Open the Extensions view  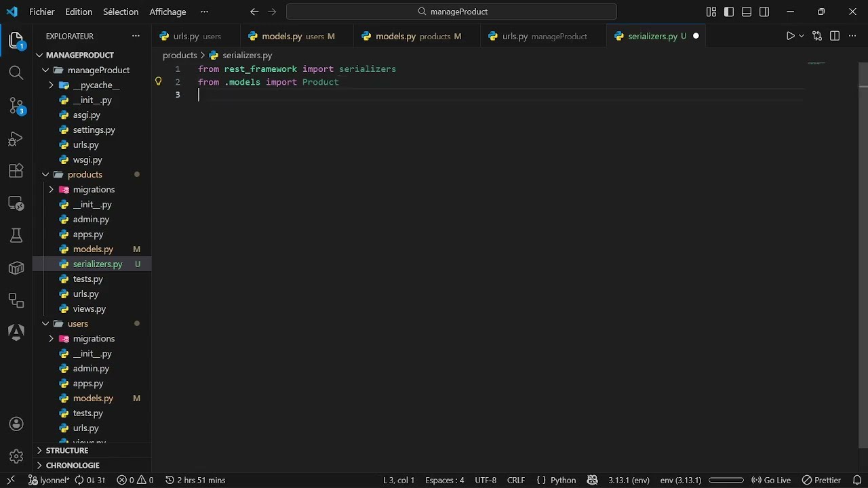click(16, 171)
